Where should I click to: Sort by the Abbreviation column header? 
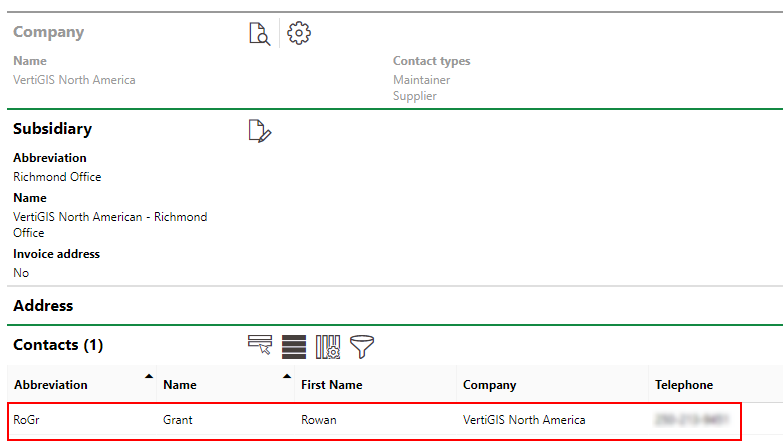(x=50, y=385)
